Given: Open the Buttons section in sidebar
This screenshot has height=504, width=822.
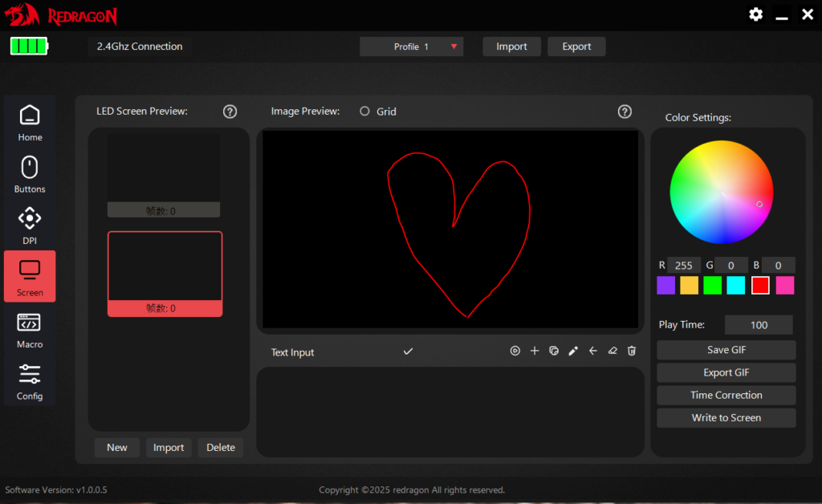Looking at the screenshot, I should tap(30, 175).
